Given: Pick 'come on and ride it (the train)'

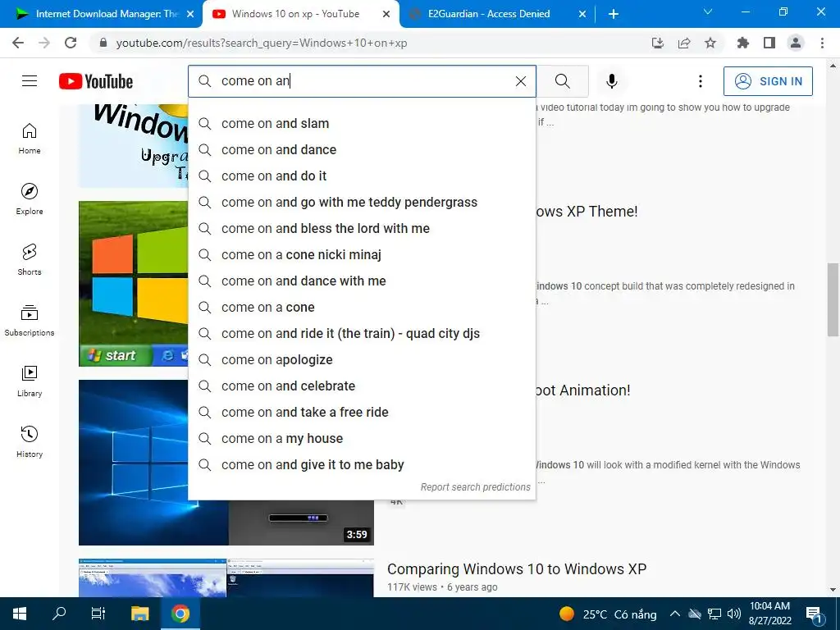Looking at the screenshot, I should tap(362, 333).
